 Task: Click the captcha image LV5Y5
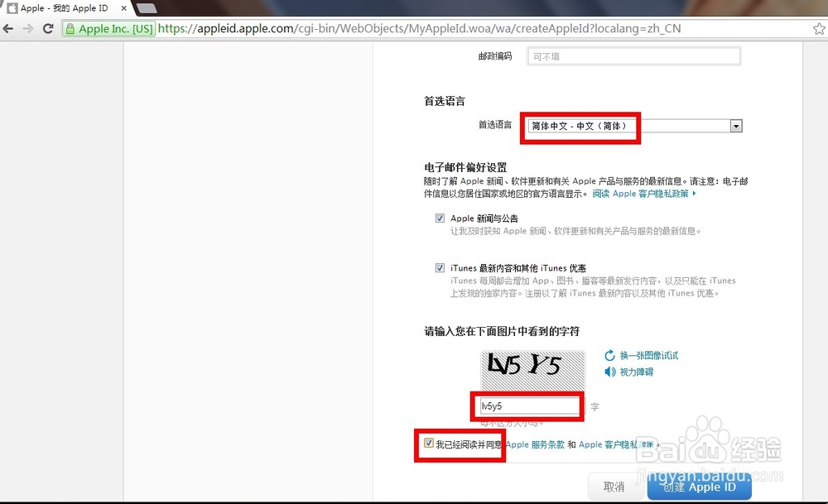[532, 370]
